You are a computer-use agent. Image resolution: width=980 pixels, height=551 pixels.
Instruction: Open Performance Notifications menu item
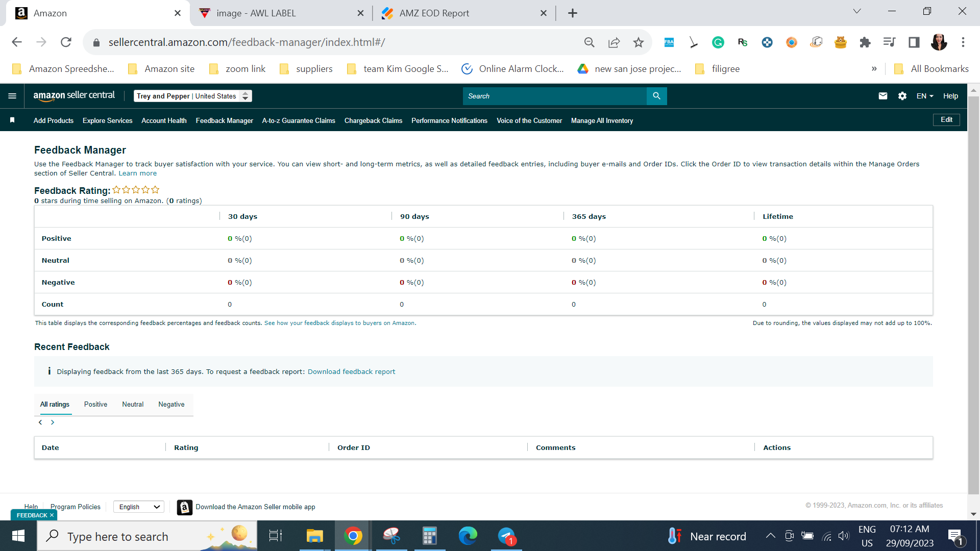point(449,120)
